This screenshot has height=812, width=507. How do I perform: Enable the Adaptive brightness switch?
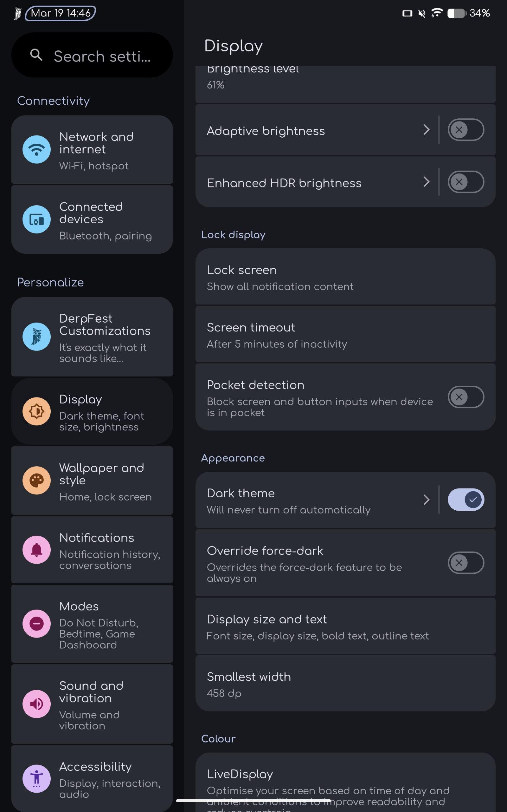[x=465, y=130]
